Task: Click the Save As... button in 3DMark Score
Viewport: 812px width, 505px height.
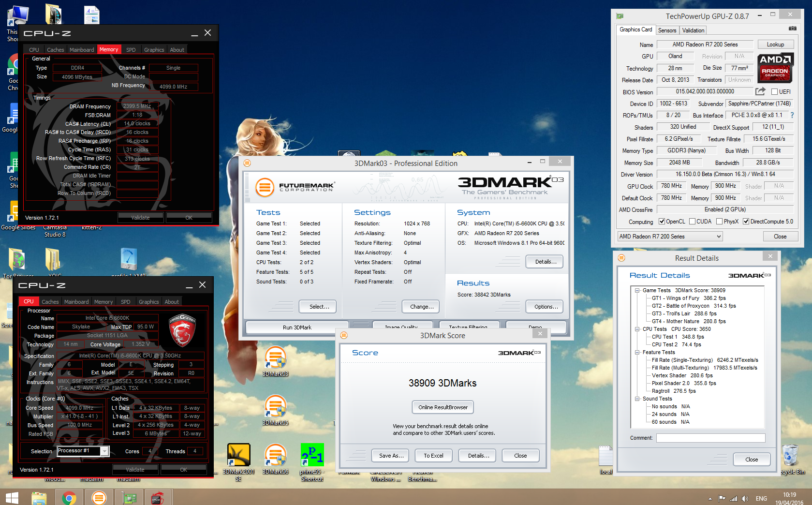Action: pos(391,456)
